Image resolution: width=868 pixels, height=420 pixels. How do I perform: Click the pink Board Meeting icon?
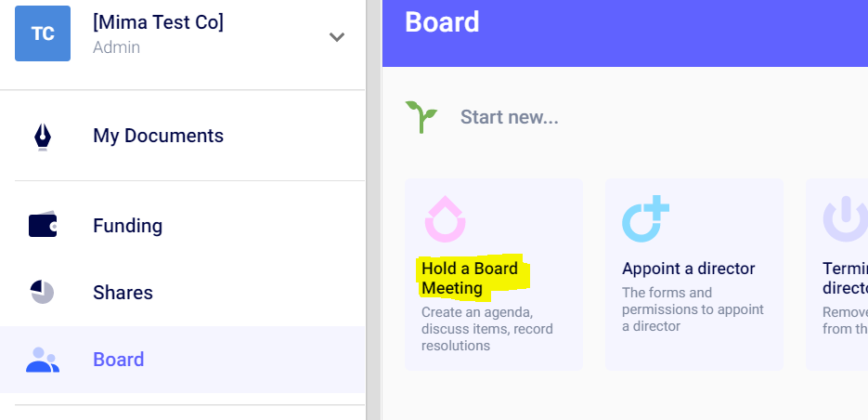445,219
